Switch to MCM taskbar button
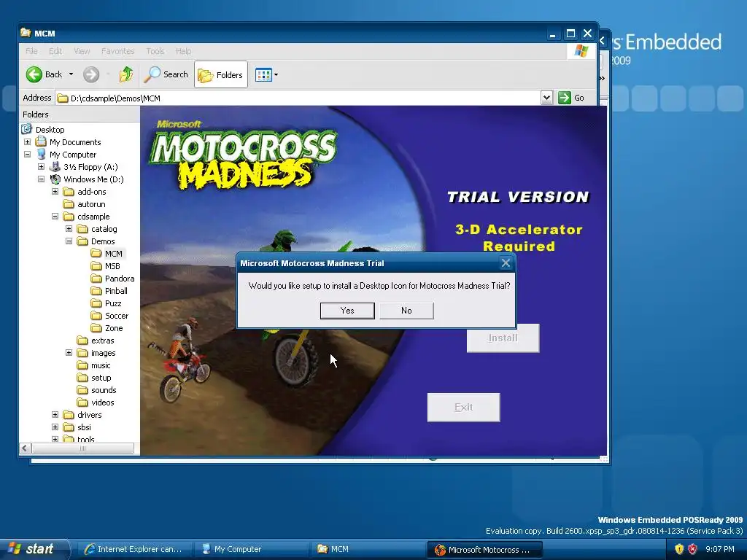This screenshot has width=747, height=560. coord(368,549)
